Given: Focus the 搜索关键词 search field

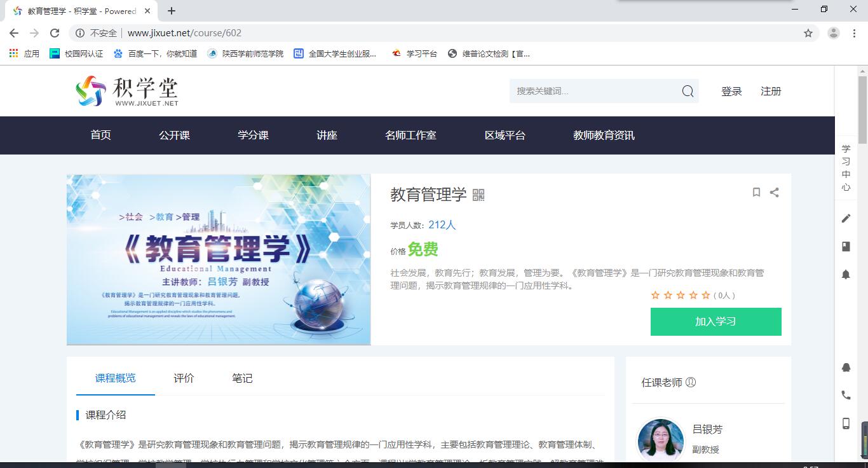Looking at the screenshot, I should point(594,92).
